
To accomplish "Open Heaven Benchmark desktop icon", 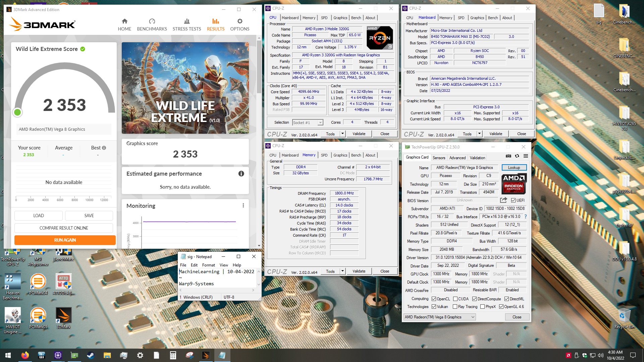I will pyautogui.click(x=13, y=287).
